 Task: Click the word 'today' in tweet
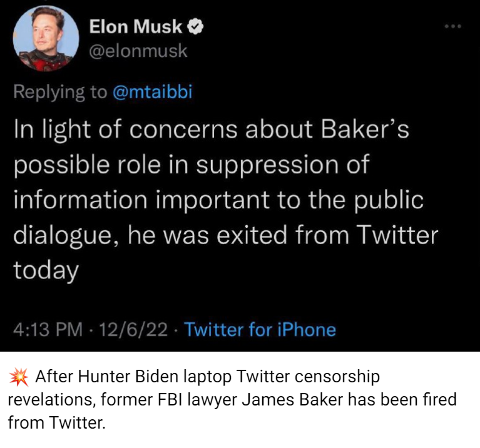click(x=46, y=271)
